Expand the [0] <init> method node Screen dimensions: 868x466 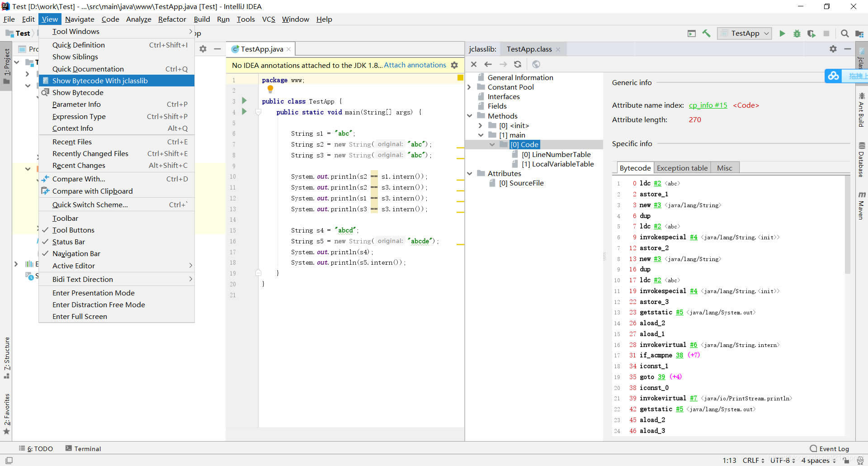click(481, 125)
